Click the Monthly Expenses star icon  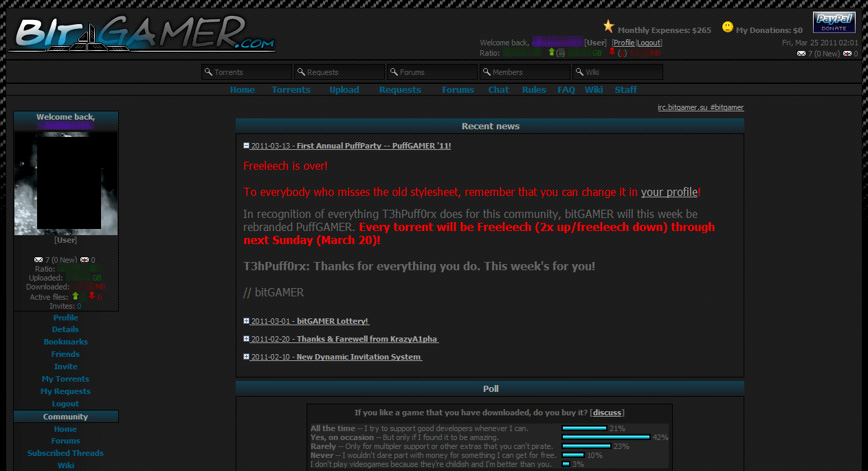pos(608,26)
